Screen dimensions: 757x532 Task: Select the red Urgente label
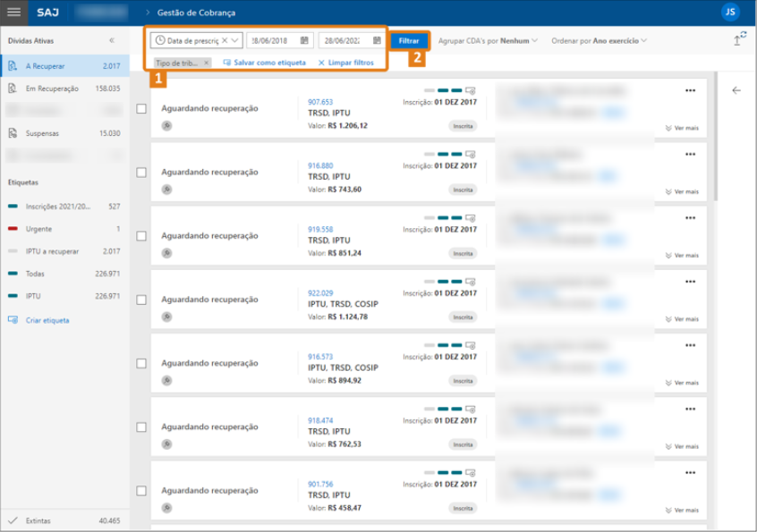click(38, 229)
